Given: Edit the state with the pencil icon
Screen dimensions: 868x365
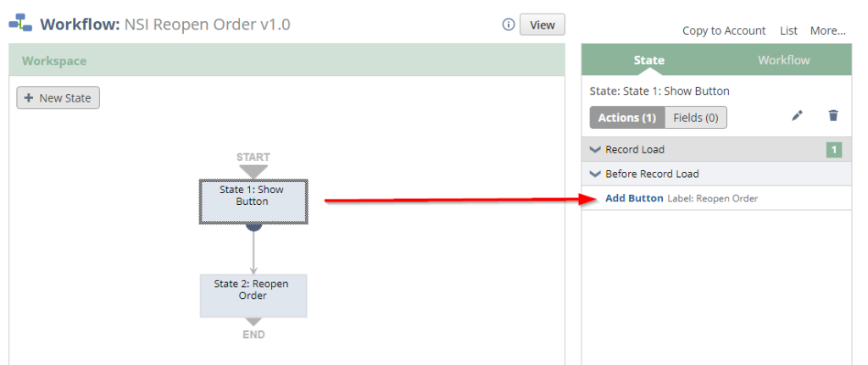Looking at the screenshot, I should point(797,115).
